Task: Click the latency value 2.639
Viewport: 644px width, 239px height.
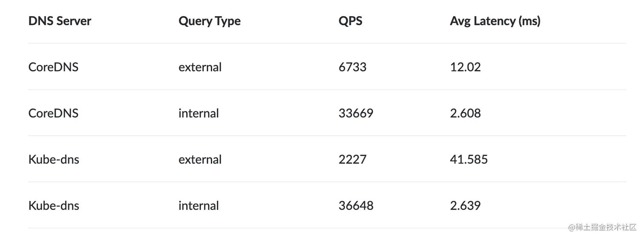Action: (465, 205)
